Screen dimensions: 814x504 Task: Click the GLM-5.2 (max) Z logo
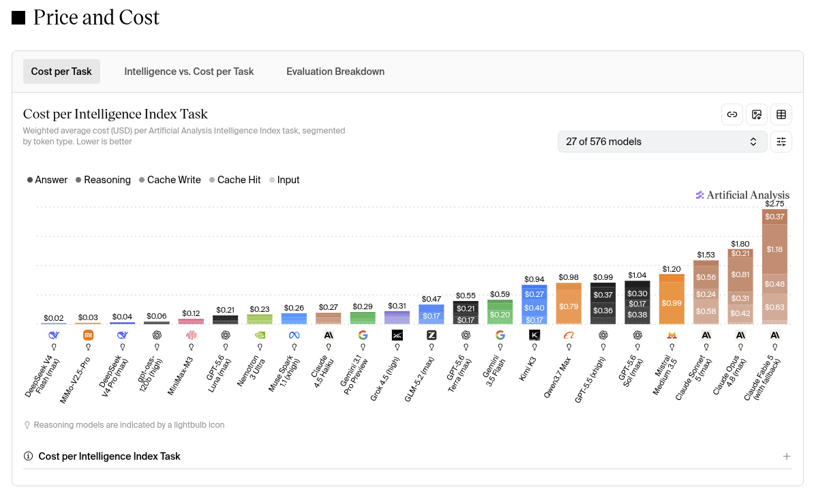432,335
